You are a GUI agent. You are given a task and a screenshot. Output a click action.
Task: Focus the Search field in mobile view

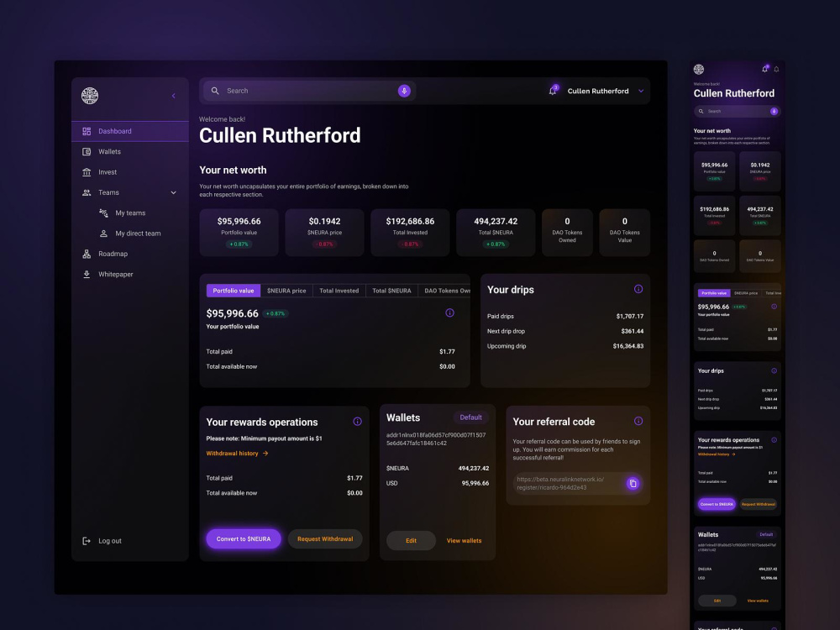[738, 112]
